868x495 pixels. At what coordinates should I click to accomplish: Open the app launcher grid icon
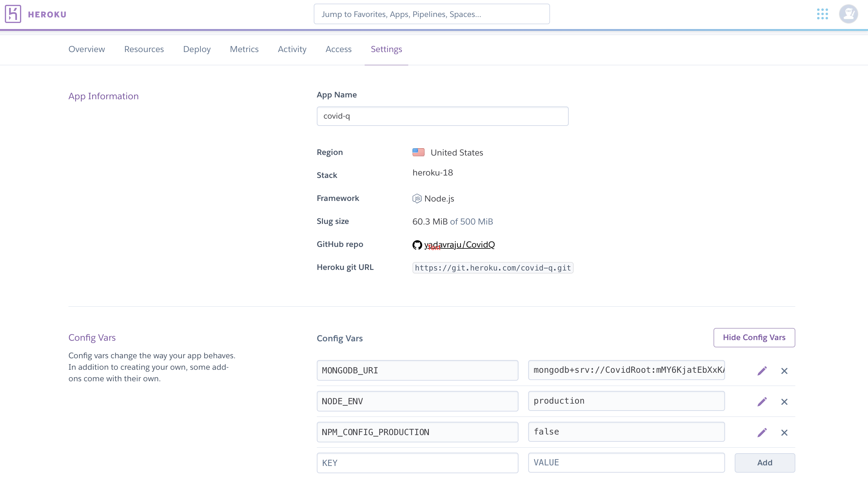click(822, 14)
